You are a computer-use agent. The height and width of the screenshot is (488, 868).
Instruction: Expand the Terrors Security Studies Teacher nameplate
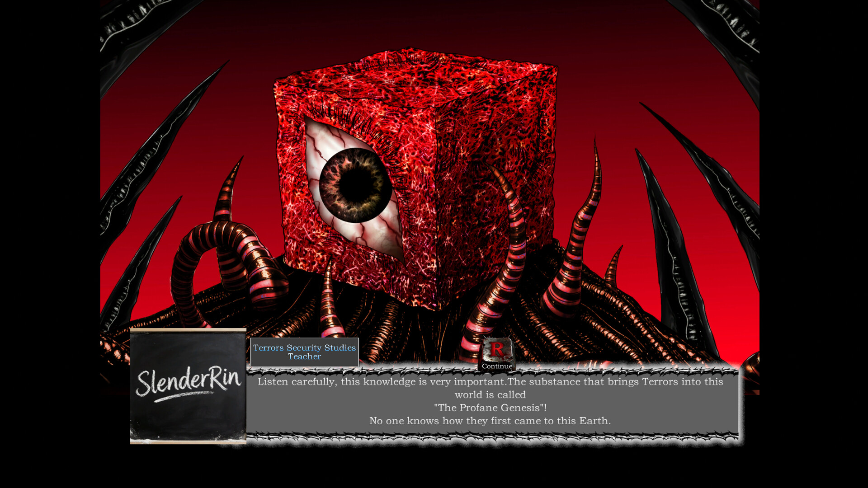click(304, 352)
